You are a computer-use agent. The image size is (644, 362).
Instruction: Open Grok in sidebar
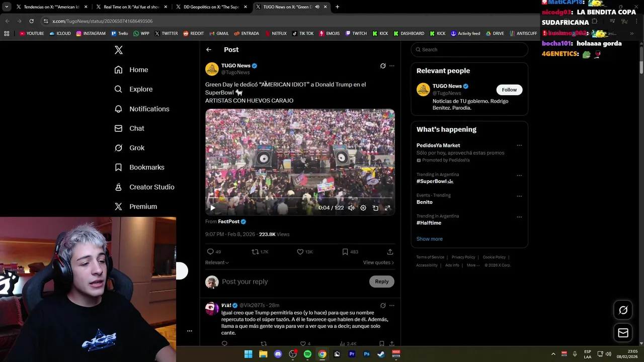129,148
